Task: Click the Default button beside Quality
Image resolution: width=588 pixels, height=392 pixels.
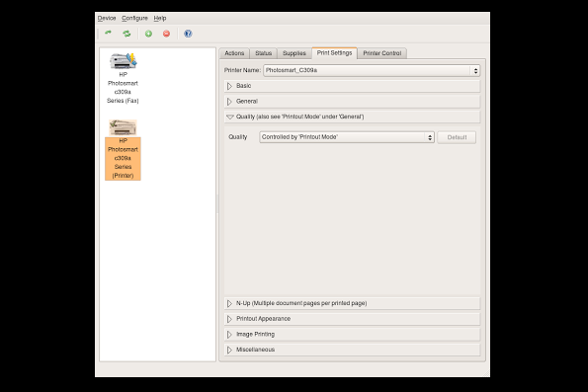Action: pos(457,137)
